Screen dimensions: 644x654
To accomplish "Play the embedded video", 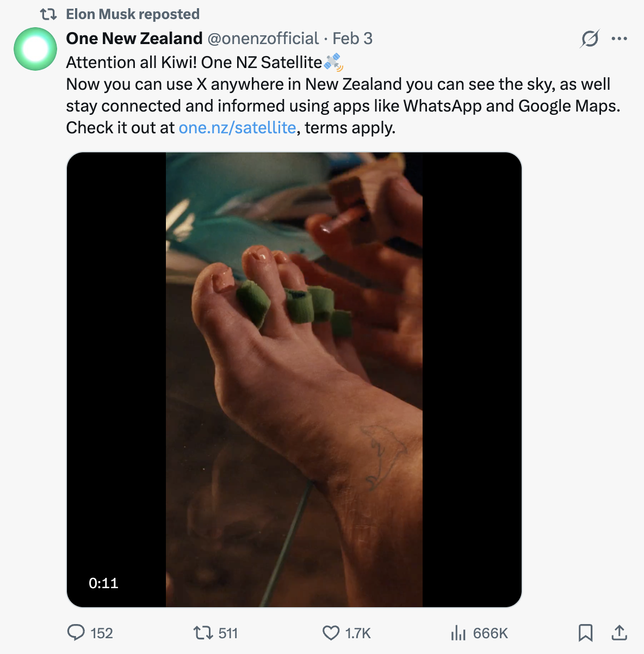I will pos(294,379).
